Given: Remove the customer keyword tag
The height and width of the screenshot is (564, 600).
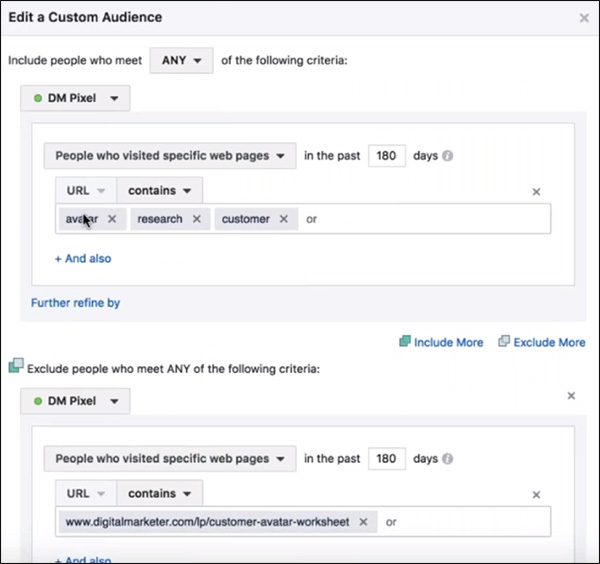Looking at the screenshot, I should [284, 219].
